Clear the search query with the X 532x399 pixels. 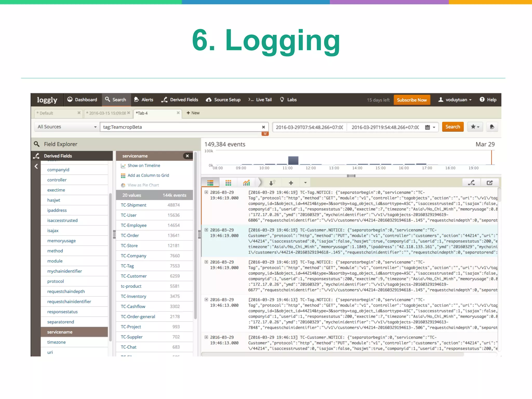point(263,127)
